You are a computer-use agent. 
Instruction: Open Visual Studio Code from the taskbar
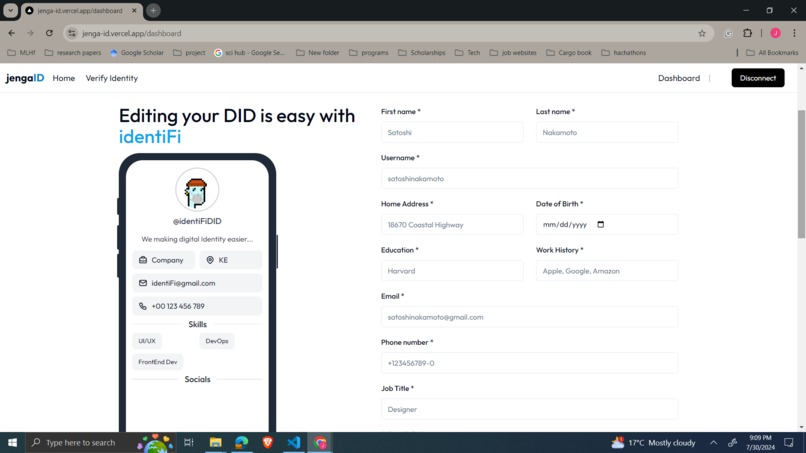pos(294,442)
